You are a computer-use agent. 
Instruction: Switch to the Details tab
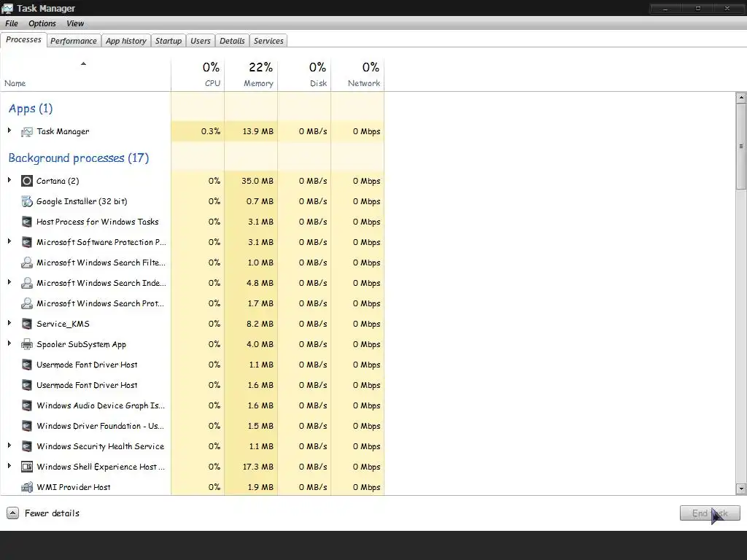click(232, 41)
